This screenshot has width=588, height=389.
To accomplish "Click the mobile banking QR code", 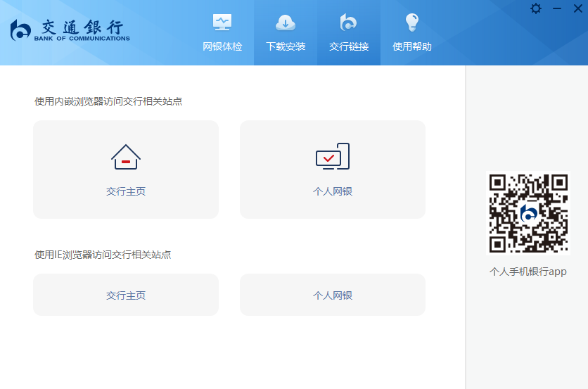I will (x=528, y=213).
